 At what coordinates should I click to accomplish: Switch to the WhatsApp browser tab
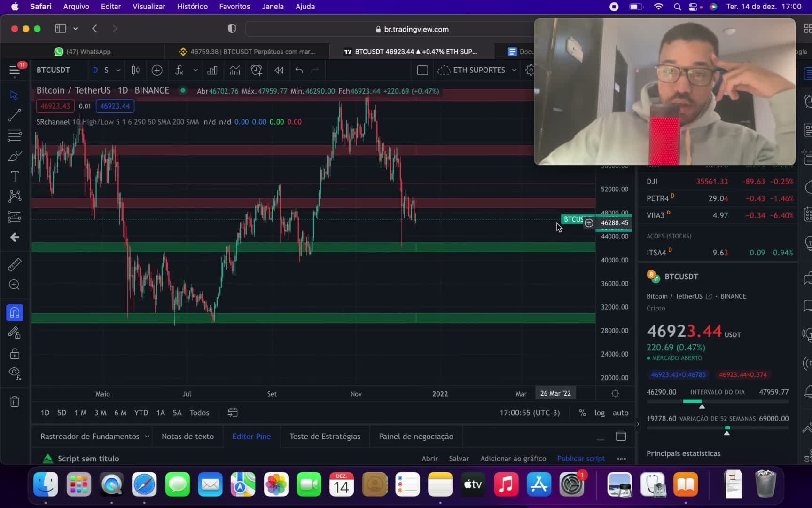coord(83,52)
